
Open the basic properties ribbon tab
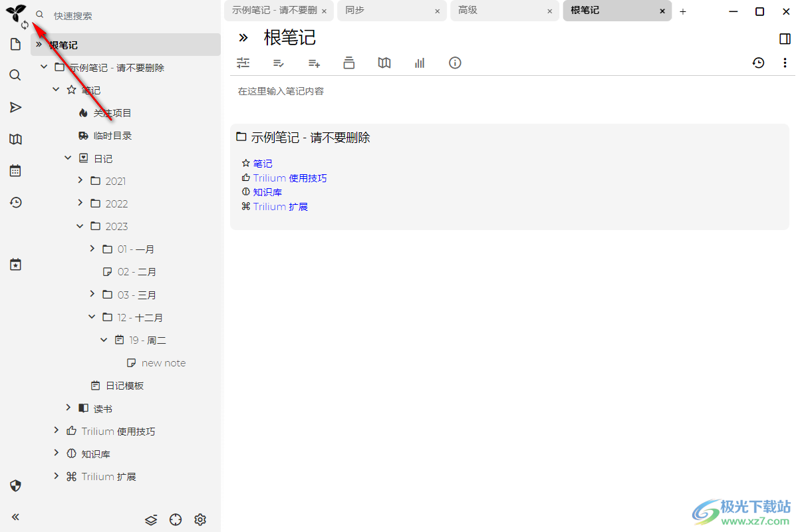point(243,63)
